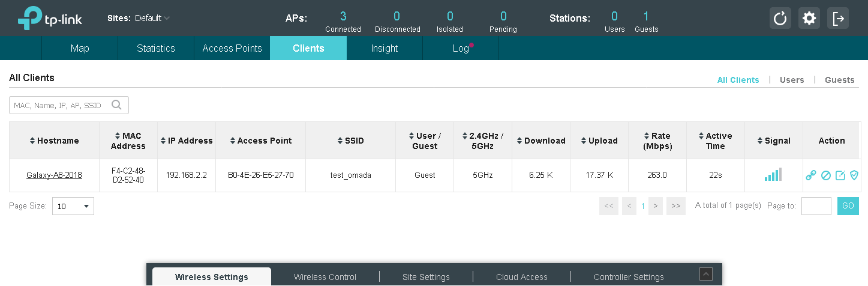Image resolution: width=868 pixels, height=286 pixels.
Task: Open the Galaxy-A8-2018 hostname link
Action: (x=54, y=175)
